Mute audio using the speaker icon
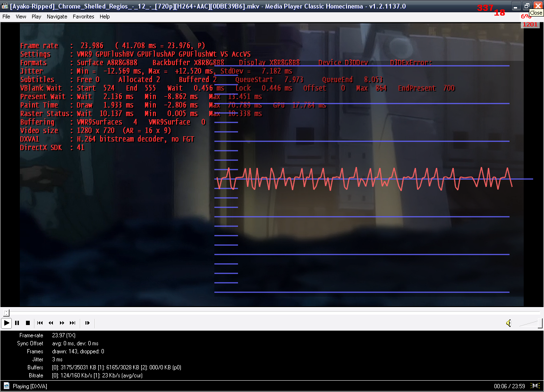The width and height of the screenshot is (544, 392). click(509, 323)
